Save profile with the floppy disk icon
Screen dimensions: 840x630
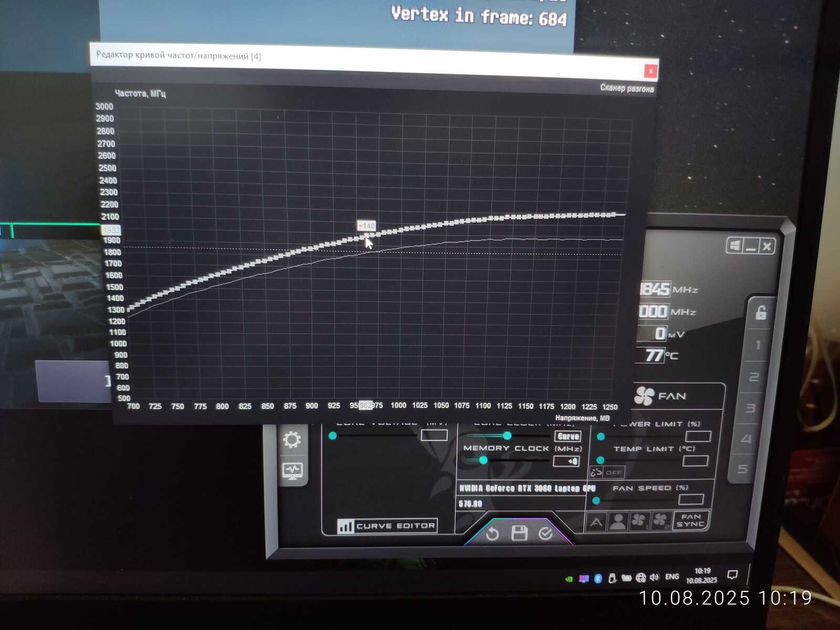point(519,533)
